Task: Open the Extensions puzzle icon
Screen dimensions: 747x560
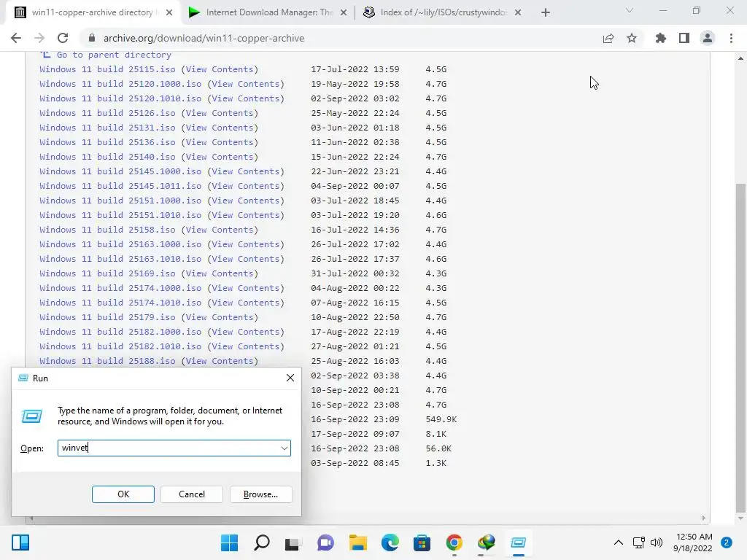Action: [x=660, y=38]
